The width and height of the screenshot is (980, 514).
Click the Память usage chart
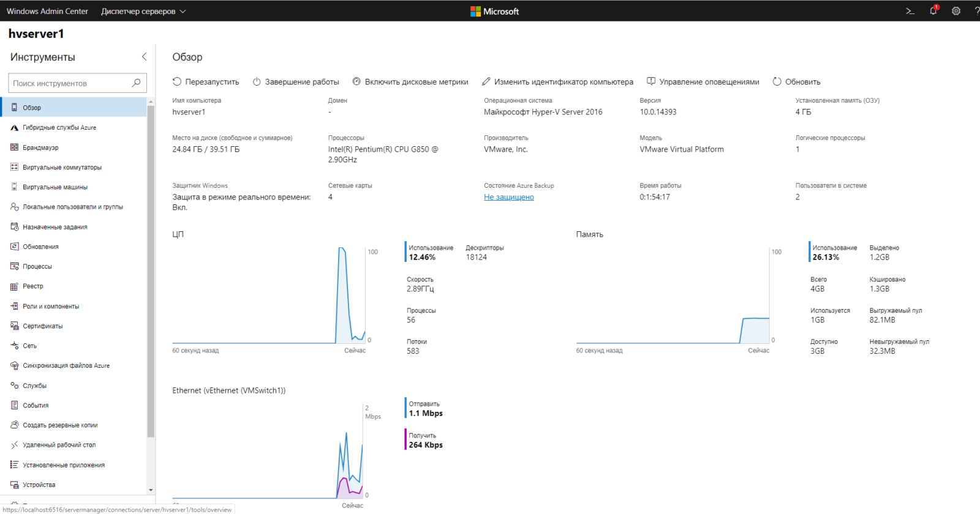click(x=673, y=295)
